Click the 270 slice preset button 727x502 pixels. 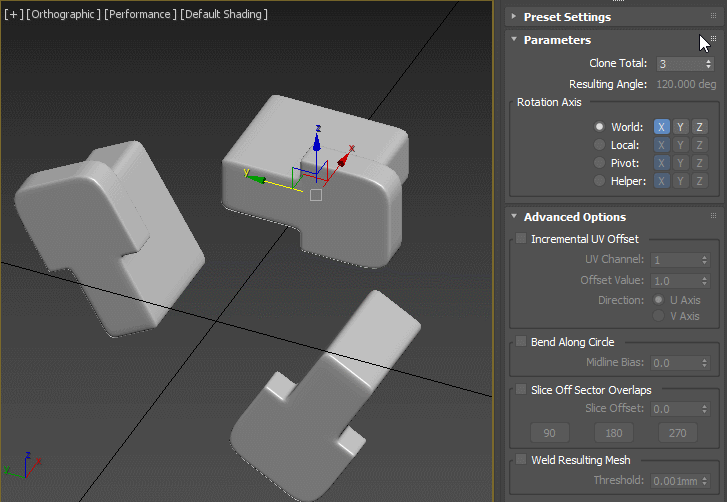click(678, 433)
